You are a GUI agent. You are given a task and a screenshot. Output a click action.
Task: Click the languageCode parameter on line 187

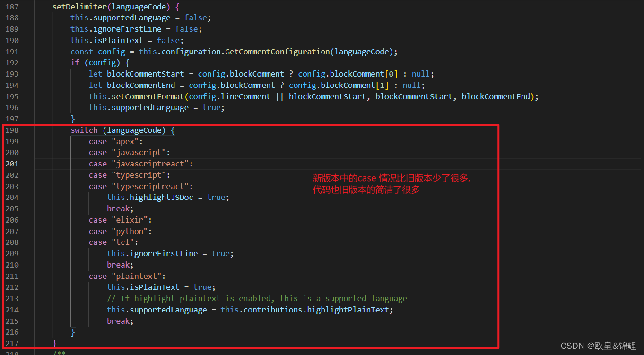[x=139, y=7]
